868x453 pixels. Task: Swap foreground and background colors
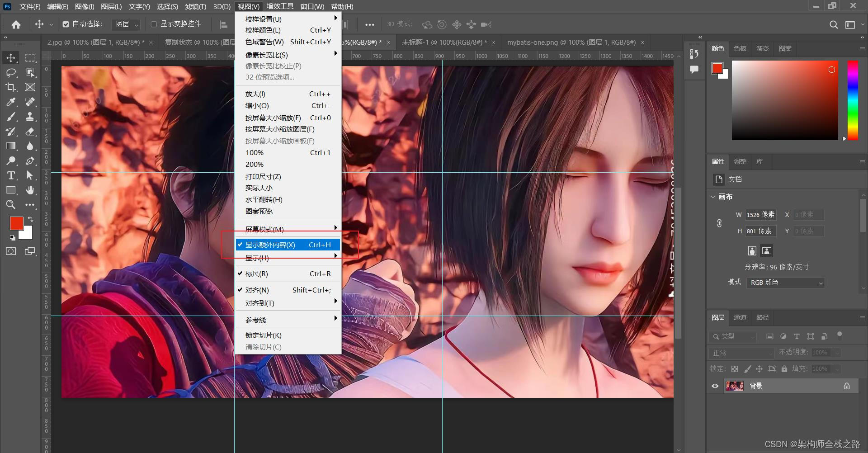pos(30,219)
